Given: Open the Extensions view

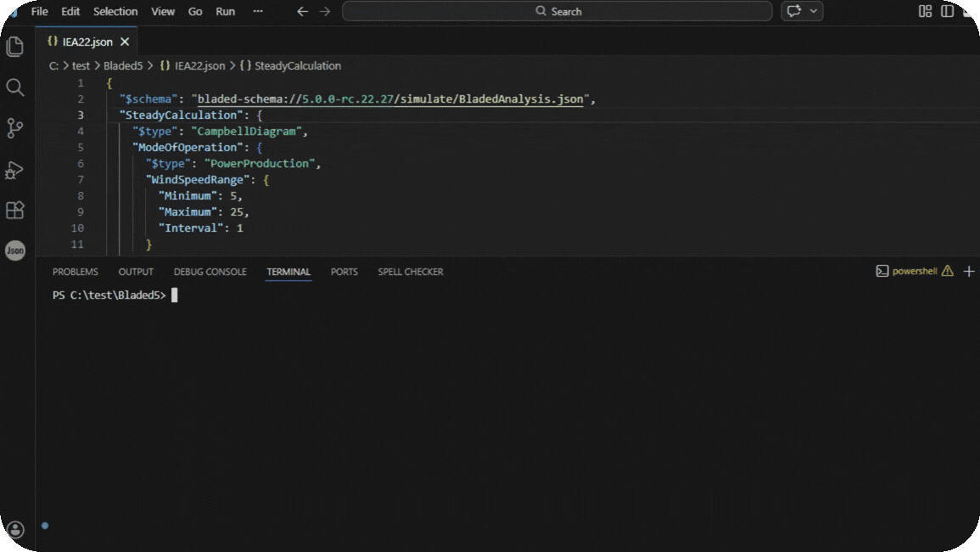Looking at the screenshot, I should (x=14, y=210).
